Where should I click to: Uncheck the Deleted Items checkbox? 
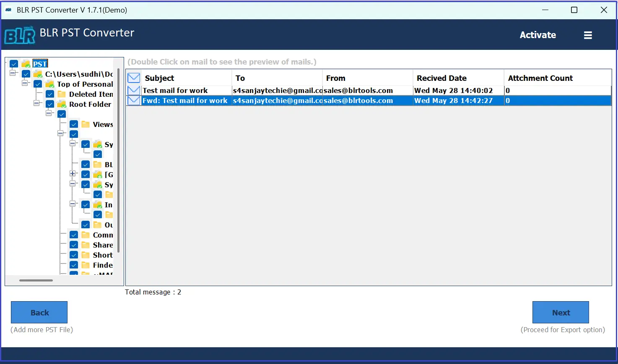49,94
